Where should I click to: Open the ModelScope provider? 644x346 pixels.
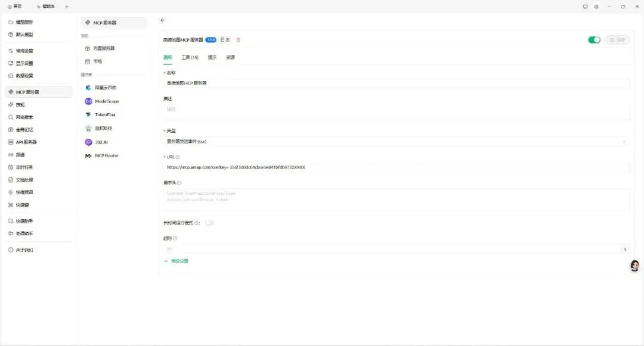pos(114,101)
